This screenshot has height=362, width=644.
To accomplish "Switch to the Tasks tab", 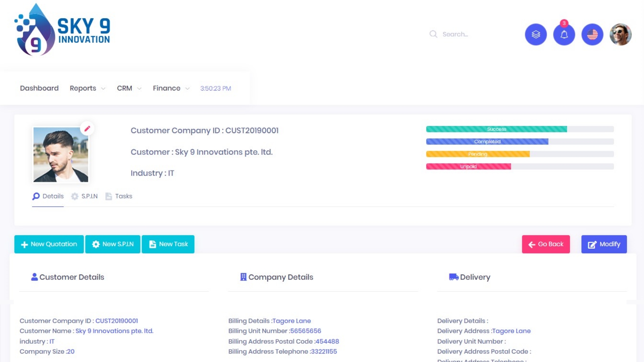I will (x=119, y=196).
